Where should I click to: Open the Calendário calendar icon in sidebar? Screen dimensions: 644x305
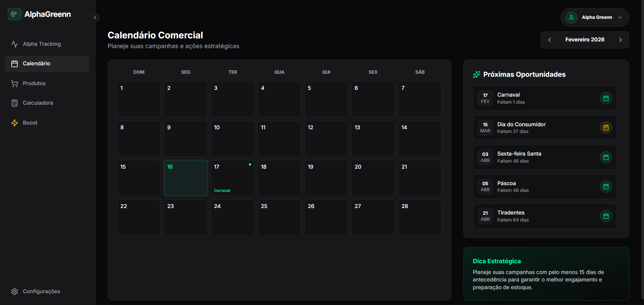(x=14, y=63)
